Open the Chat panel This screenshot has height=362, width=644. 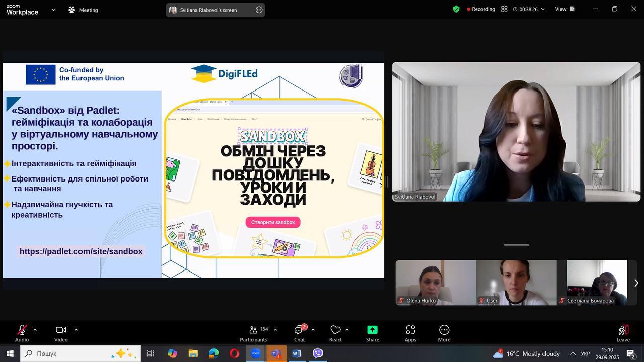pyautogui.click(x=299, y=333)
